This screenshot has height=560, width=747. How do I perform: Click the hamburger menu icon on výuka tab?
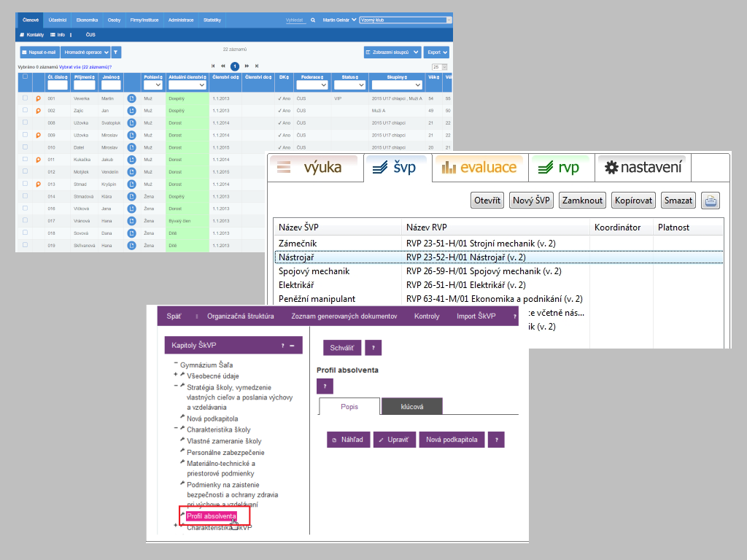coord(284,167)
